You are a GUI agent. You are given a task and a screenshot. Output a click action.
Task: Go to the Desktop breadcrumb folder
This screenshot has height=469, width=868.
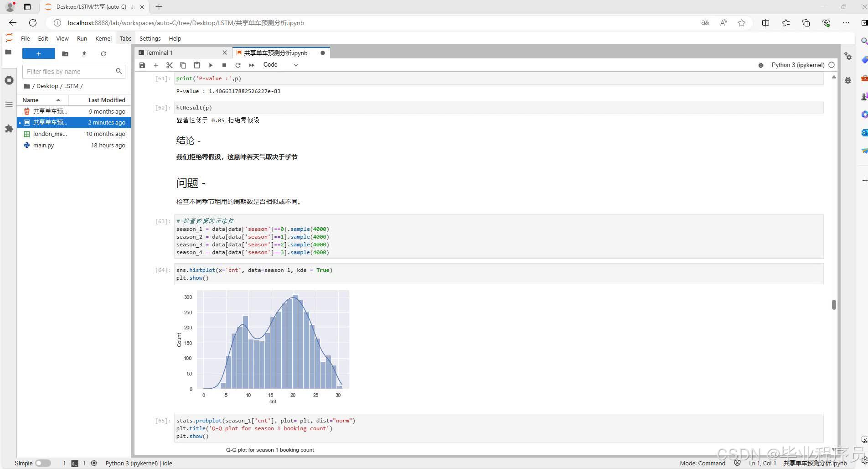47,86
